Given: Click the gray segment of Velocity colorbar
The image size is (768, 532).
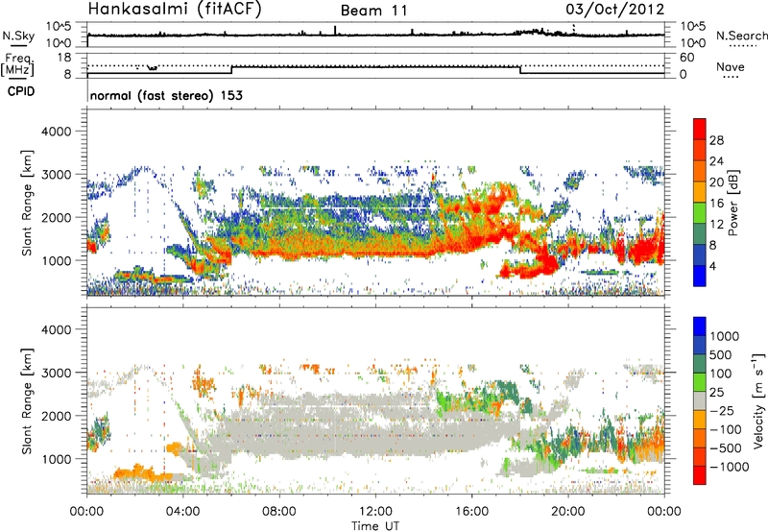Looking at the screenshot, I should [700, 400].
